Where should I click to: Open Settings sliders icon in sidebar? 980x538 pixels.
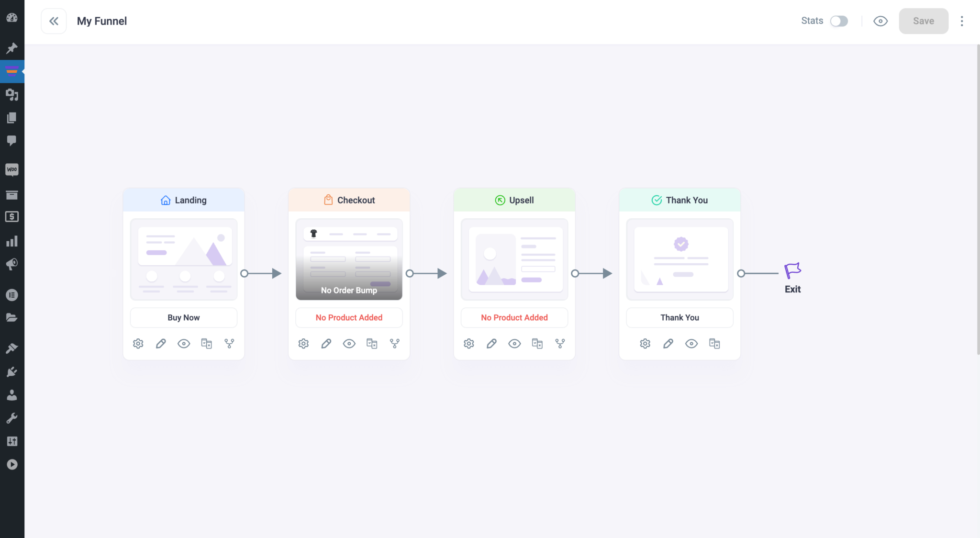[x=12, y=441]
